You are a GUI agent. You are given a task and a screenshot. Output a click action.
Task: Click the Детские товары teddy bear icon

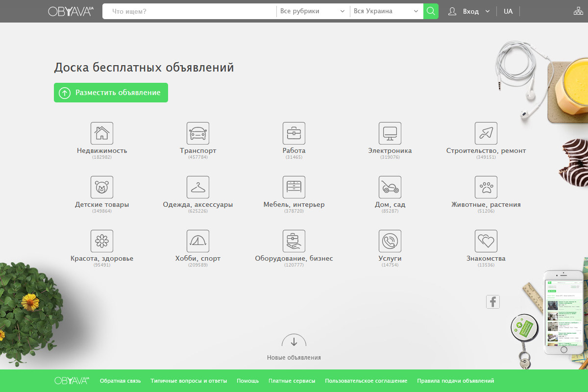point(102,187)
